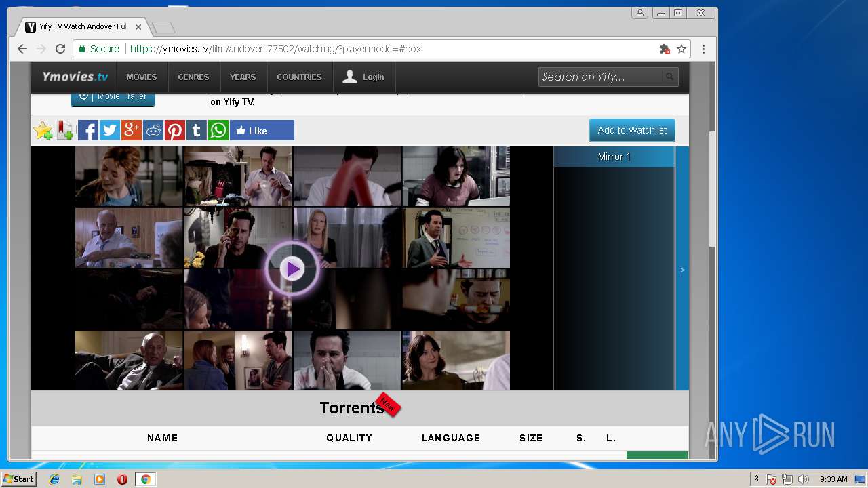The width and height of the screenshot is (868, 488).
Task: Select the Mirror 1 tab
Action: click(x=614, y=157)
